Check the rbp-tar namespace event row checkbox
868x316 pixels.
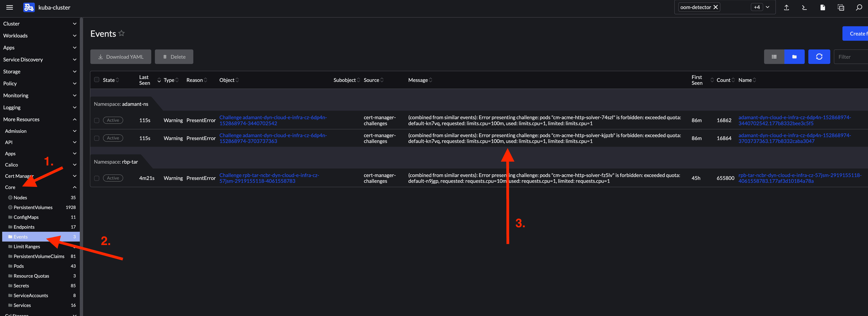[x=97, y=178]
